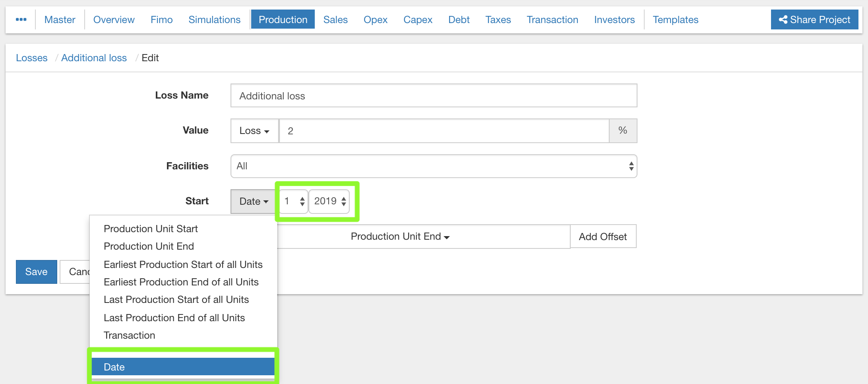This screenshot has height=384, width=868.
Task: Click the Add Offset button
Action: [x=603, y=237]
